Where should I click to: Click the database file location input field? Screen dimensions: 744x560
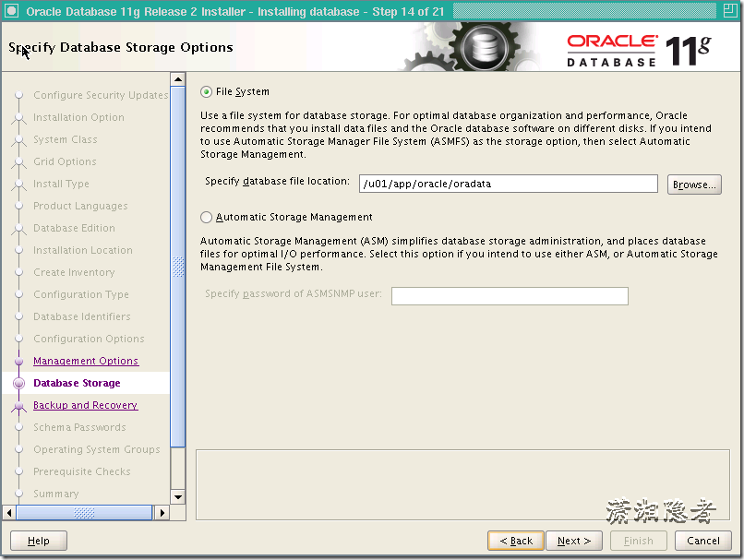pyautogui.click(x=508, y=184)
